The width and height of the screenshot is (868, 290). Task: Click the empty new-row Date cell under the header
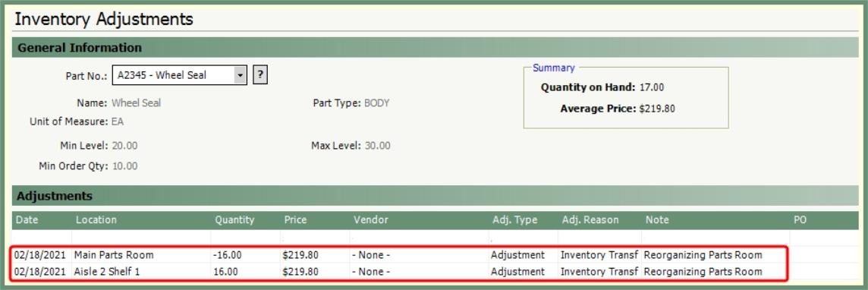[x=42, y=238]
